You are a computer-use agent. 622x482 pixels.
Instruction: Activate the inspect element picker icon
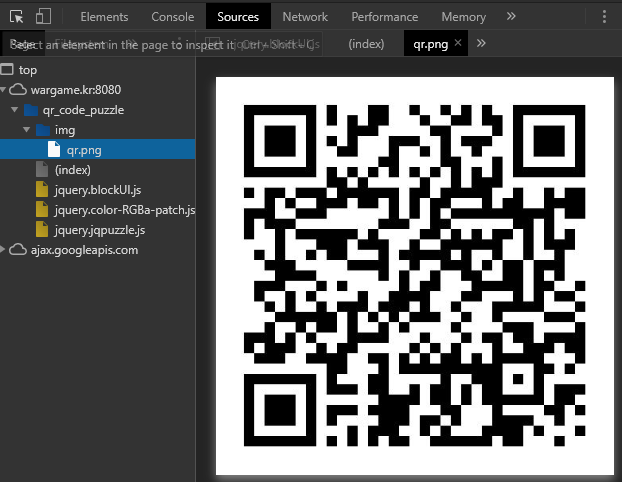pos(17,17)
